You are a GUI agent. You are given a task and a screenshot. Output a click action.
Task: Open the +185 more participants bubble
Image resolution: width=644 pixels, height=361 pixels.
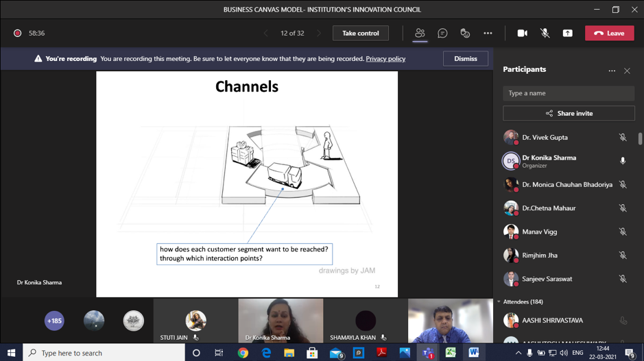[x=54, y=321]
